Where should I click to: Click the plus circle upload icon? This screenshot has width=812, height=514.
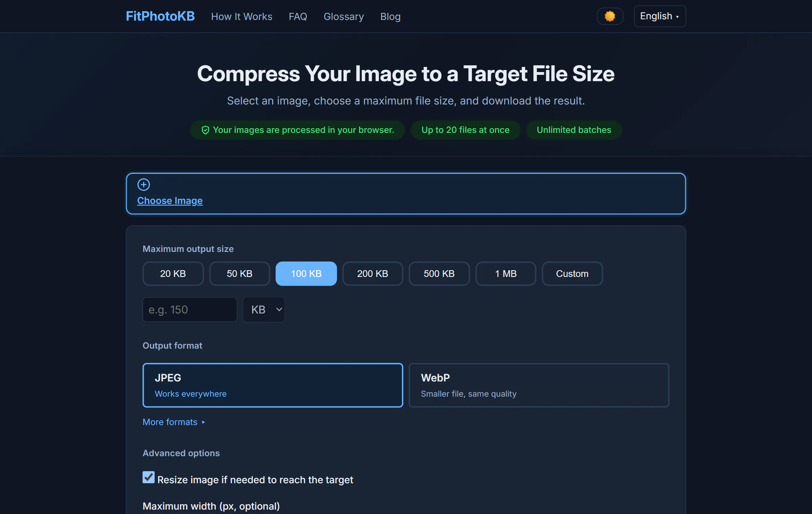click(x=143, y=185)
